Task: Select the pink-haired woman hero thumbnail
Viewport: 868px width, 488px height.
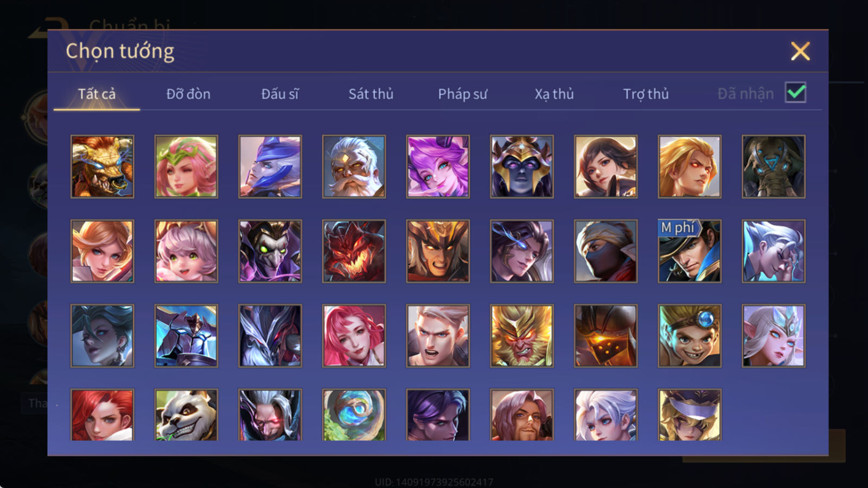Action: (354, 336)
